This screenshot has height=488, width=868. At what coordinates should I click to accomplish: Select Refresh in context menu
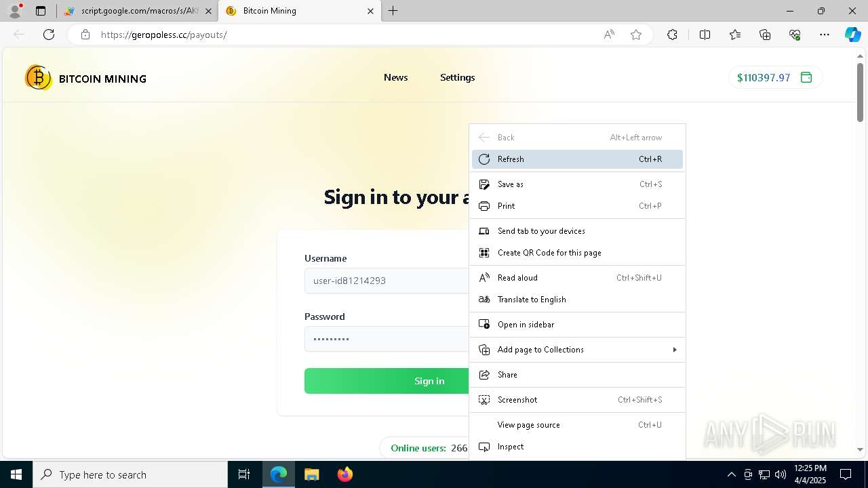coord(577,159)
